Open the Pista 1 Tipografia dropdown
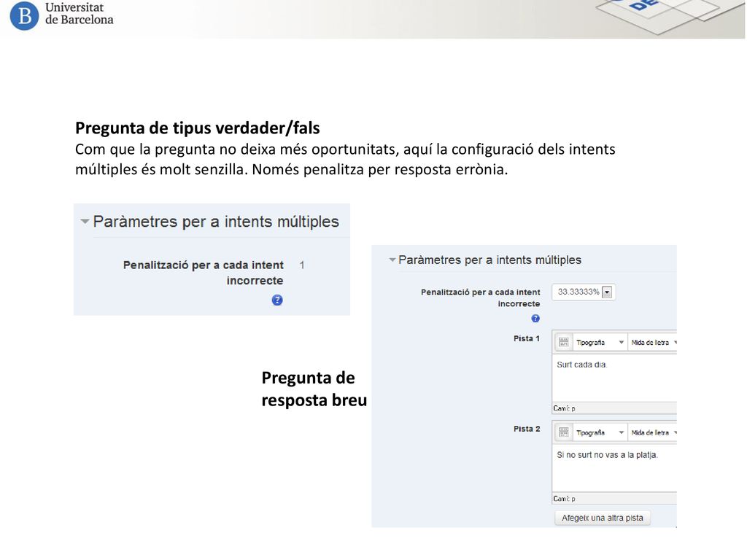 click(x=600, y=343)
